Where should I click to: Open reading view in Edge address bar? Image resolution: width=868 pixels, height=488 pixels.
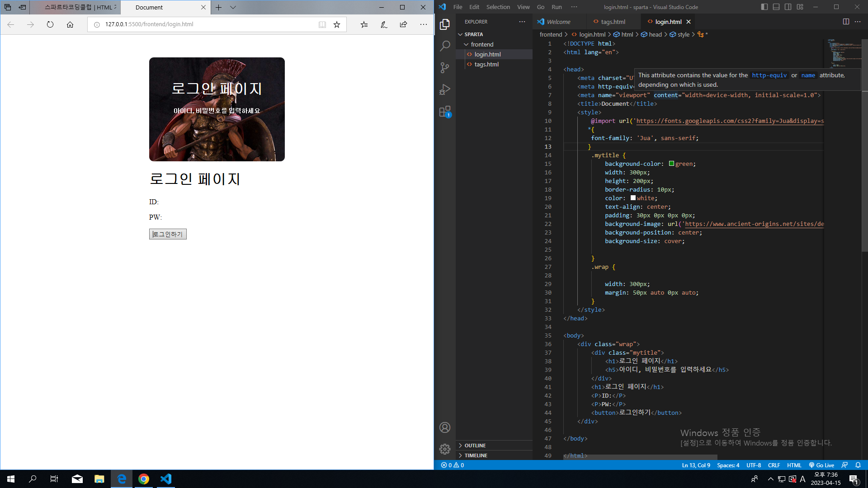pos(322,24)
